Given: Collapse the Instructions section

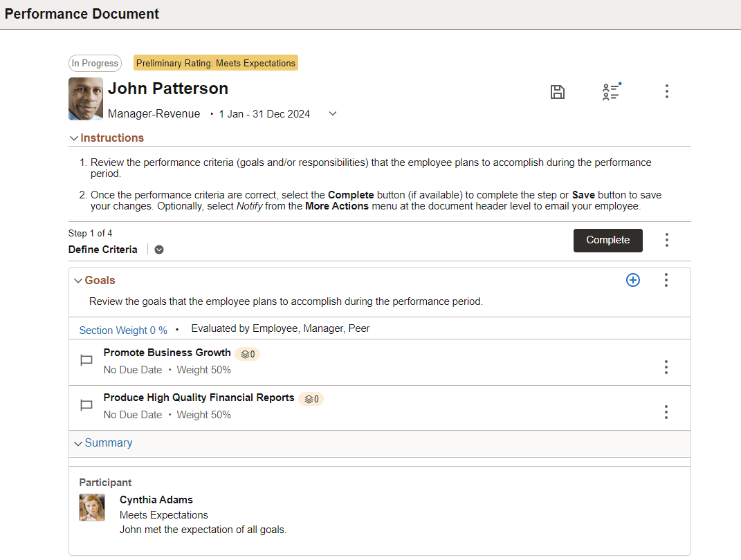Looking at the screenshot, I should [x=74, y=138].
